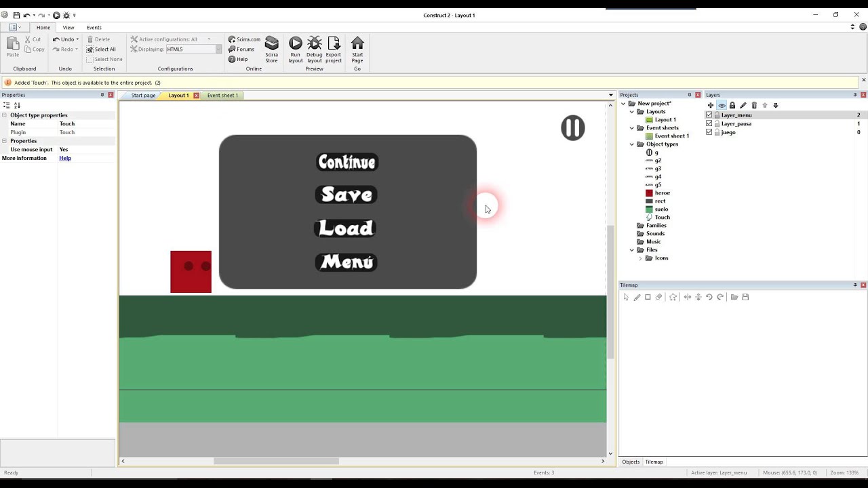Click the rename layer pencil icon
The width and height of the screenshot is (868, 488).
pyautogui.click(x=743, y=105)
